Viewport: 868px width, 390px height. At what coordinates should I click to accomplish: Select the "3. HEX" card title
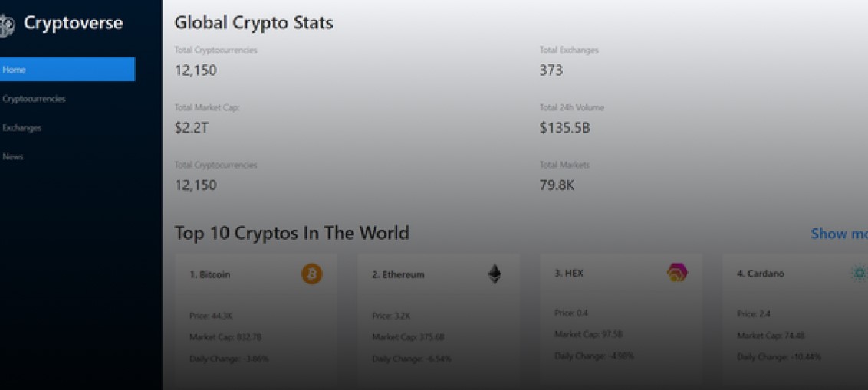click(569, 274)
